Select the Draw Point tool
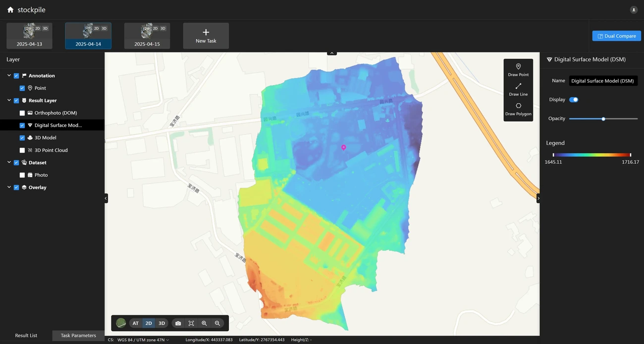 (x=518, y=69)
